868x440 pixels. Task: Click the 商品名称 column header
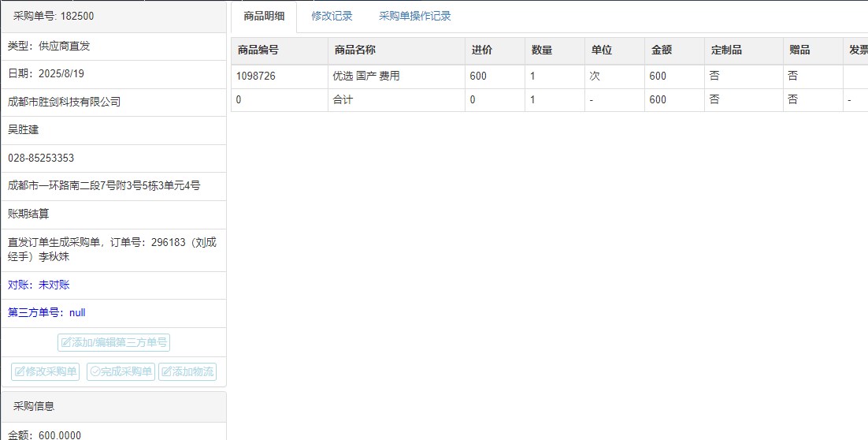click(x=396, y=50)
